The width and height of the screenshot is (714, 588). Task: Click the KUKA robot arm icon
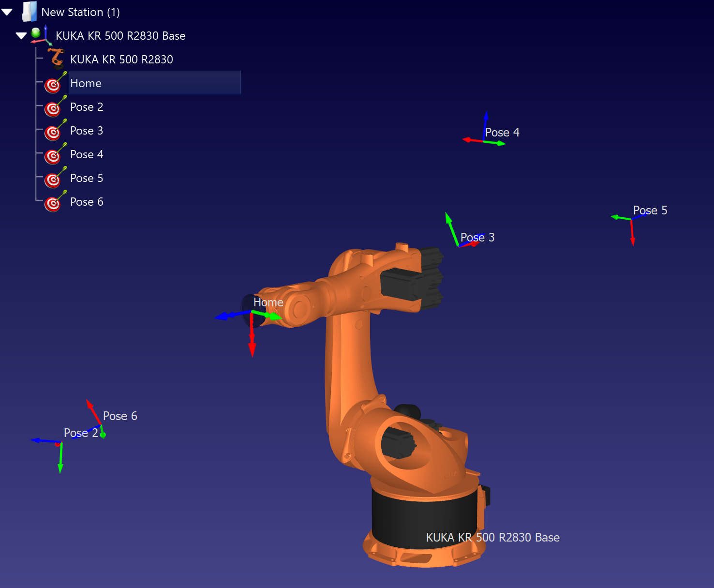(x=56, y=57)
